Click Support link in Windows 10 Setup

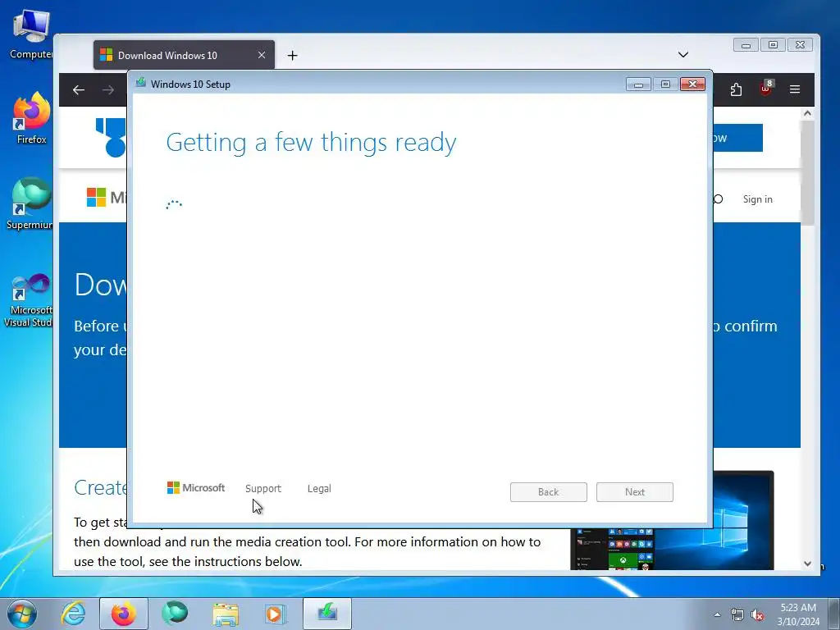263,489
